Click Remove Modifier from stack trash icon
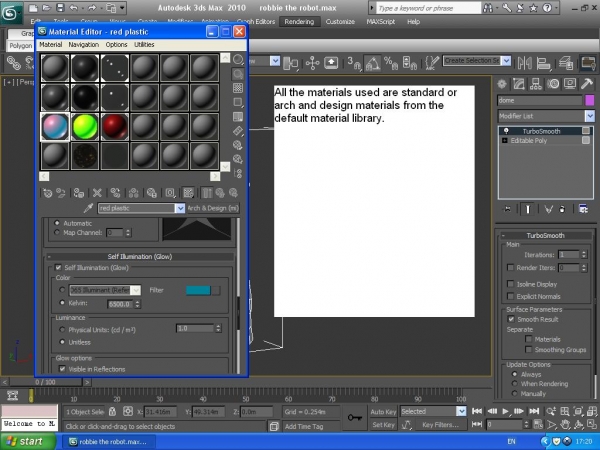600x450 pixels. [562, 209]
